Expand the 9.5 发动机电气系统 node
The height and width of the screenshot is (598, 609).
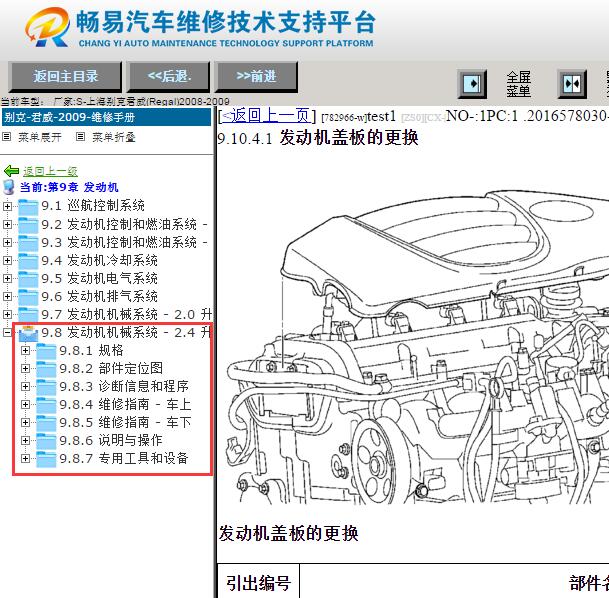coord(7,278)
